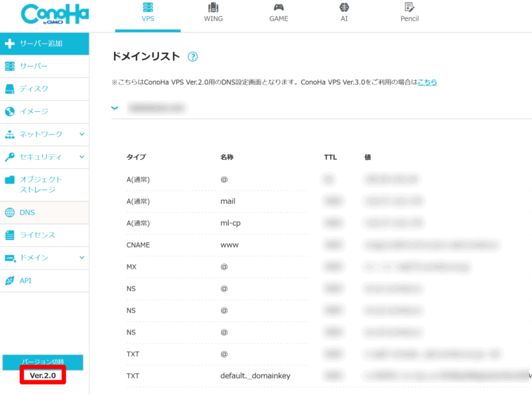Screen dimensions: 532x395
Task: Expand the ドメイン submenu chevron
Action: [82, 258]
